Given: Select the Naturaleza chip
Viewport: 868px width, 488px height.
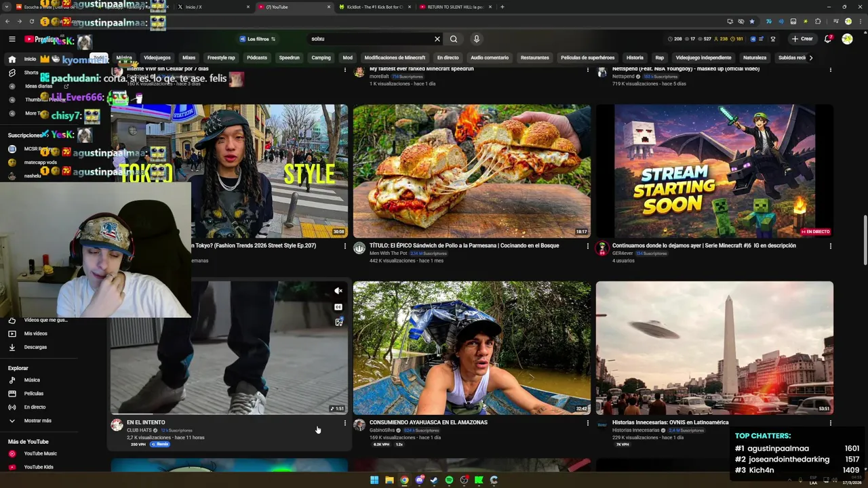Looking at the screenshot, I should tap(755, 58).
